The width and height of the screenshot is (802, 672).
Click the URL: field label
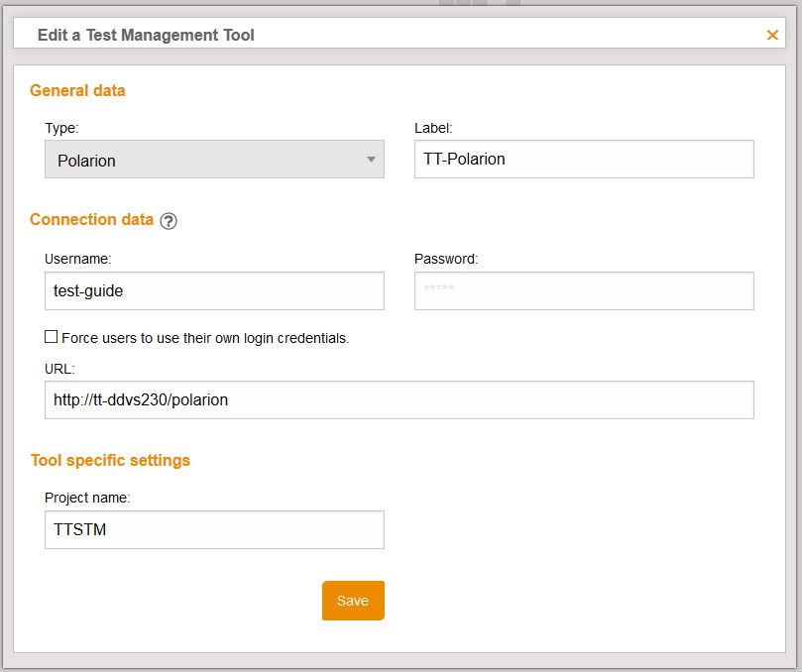click(59, 368)
